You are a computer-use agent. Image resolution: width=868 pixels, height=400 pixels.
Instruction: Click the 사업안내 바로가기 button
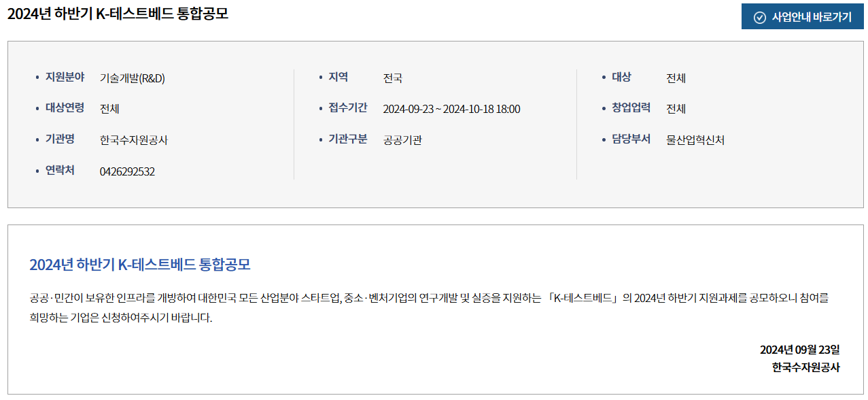tap(802, 17)
